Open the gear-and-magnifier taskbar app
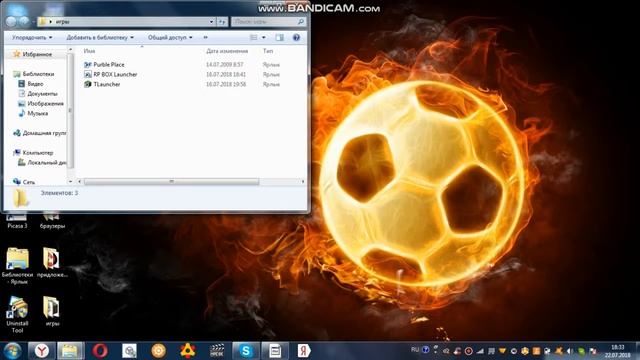 tap(129, 351)
